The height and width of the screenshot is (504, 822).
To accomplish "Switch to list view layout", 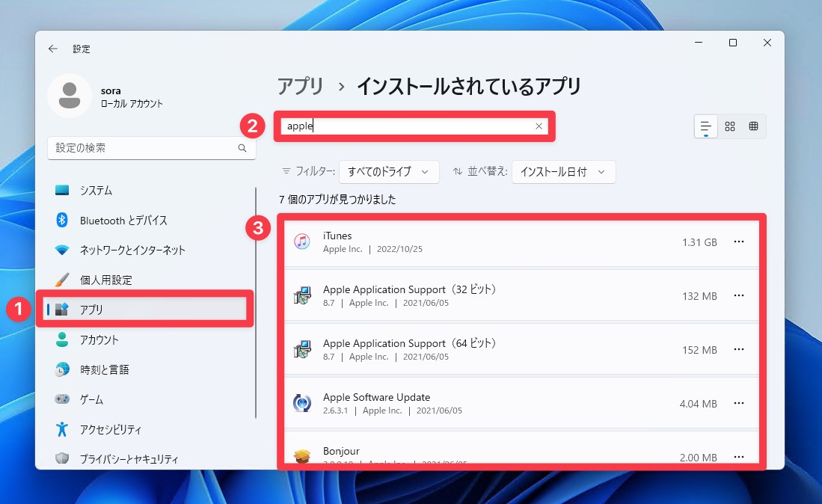I will [705, 126].
